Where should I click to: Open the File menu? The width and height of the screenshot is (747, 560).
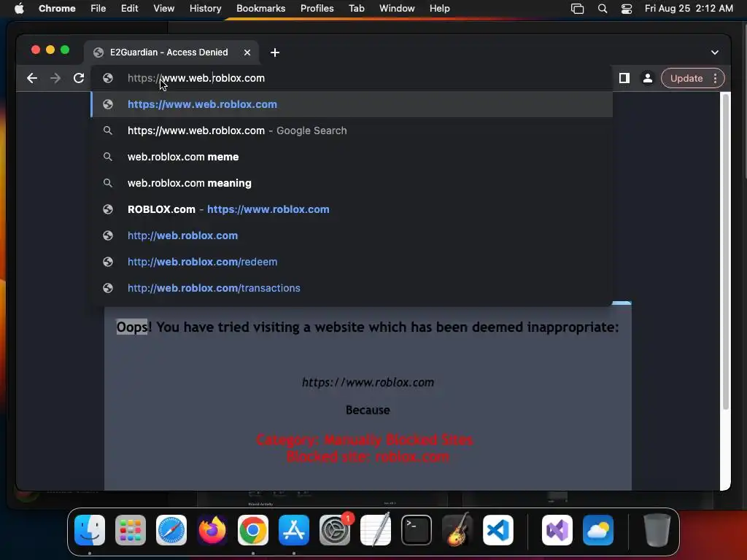98,9
